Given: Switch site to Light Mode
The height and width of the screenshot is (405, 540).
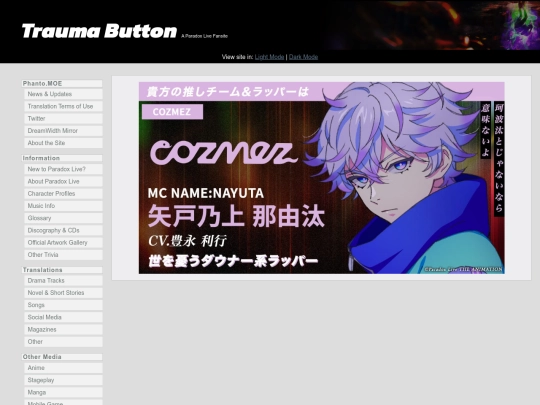Looking at the screenshot, I should click(269, 57).
